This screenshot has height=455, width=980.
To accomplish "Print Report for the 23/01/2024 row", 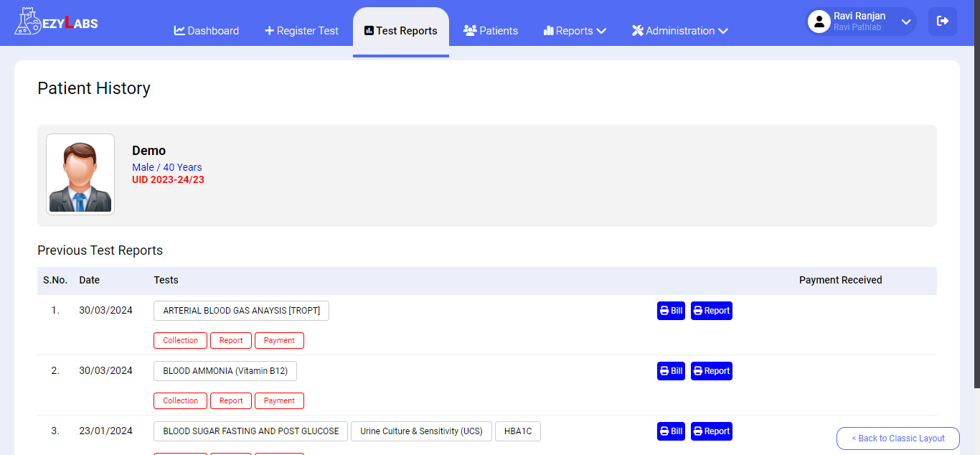I will pyautogui.click(x=712, y=431).
